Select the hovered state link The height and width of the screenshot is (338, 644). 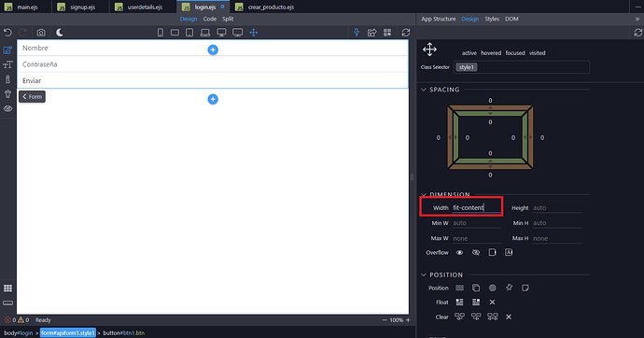[491, 53]
